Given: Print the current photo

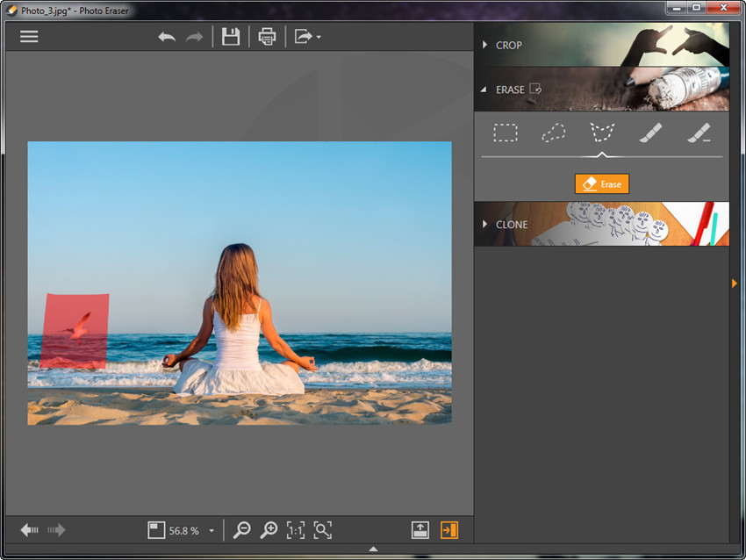Looking at the screenshot, I should 267,37.
